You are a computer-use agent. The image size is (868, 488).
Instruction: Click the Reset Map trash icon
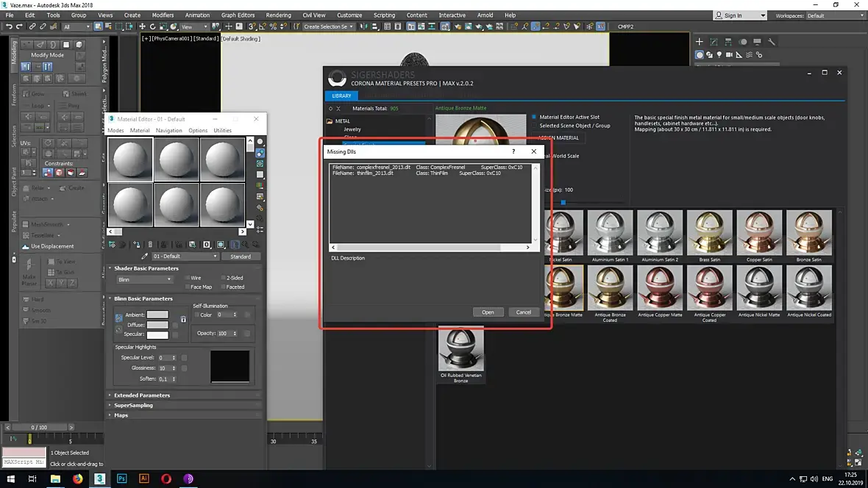click(x=150, y=245)
